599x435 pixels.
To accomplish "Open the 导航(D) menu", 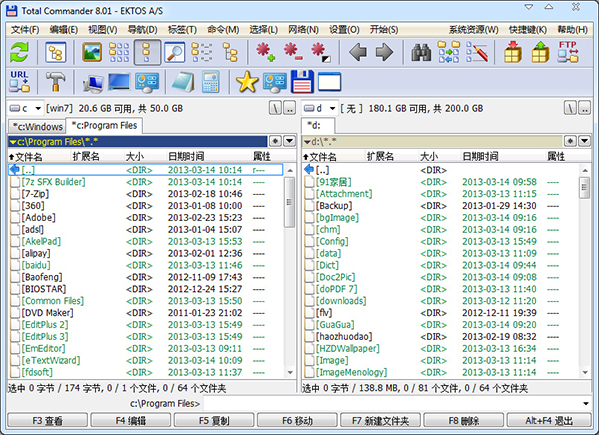I will [x=142, y=30].
